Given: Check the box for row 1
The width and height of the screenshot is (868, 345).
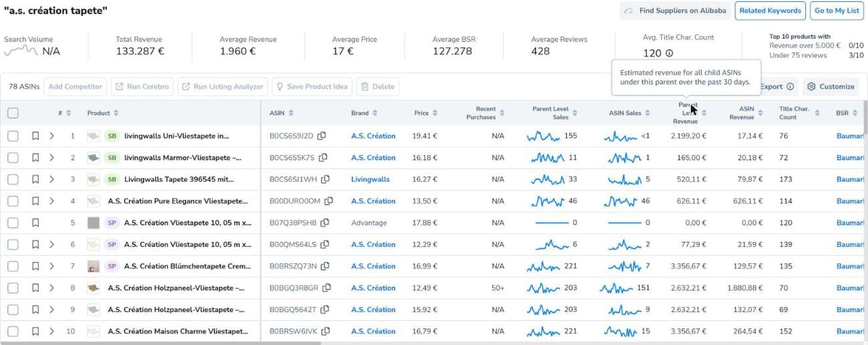Looking at the screenshot, I should pyautogui.click(x=13, y=136).
